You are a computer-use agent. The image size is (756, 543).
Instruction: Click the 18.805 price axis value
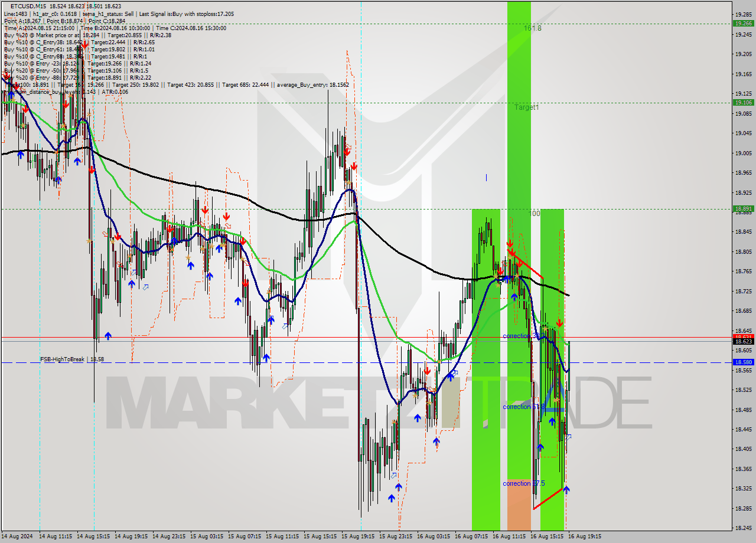743,251
